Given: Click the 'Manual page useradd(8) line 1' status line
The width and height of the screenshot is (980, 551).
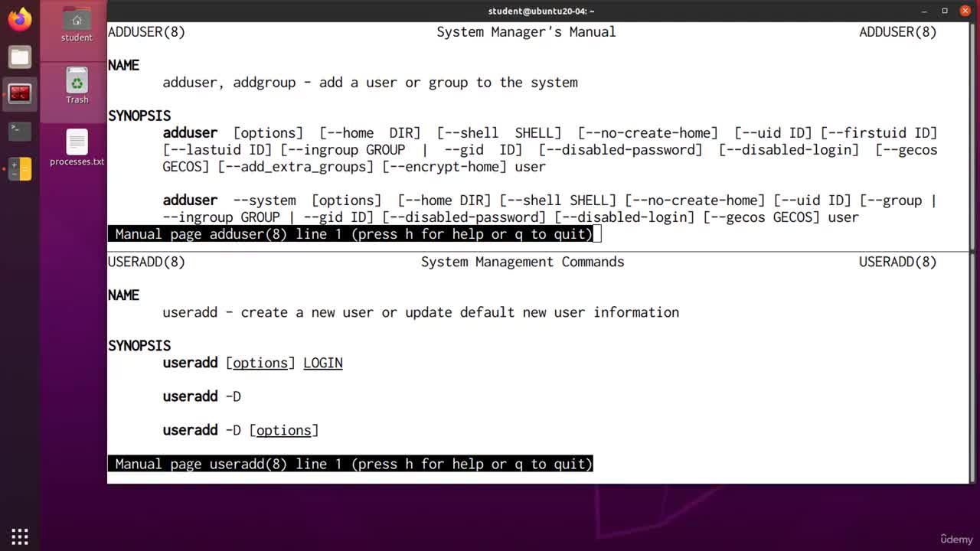Looking at the screenshot, I should (x=351, y=464).
